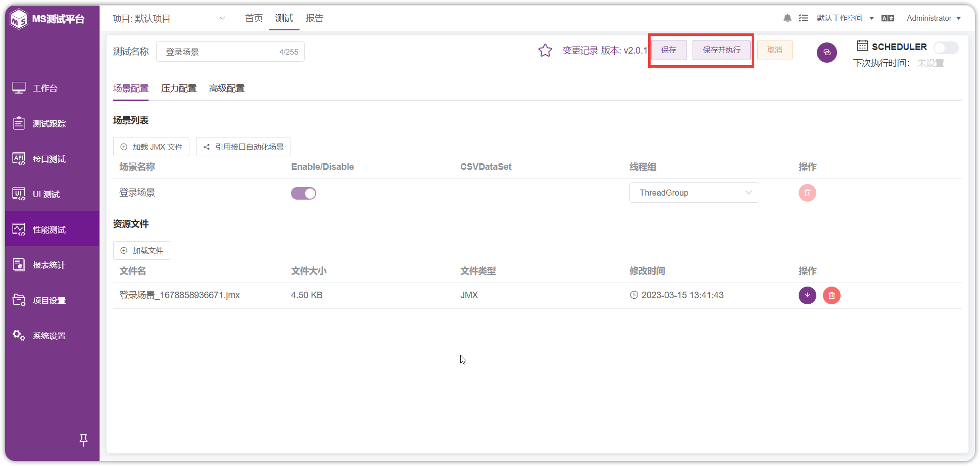The width and height of the screenshot is (980, 466).
Task: Click the 加载文件 button
Action: (141, 251)
